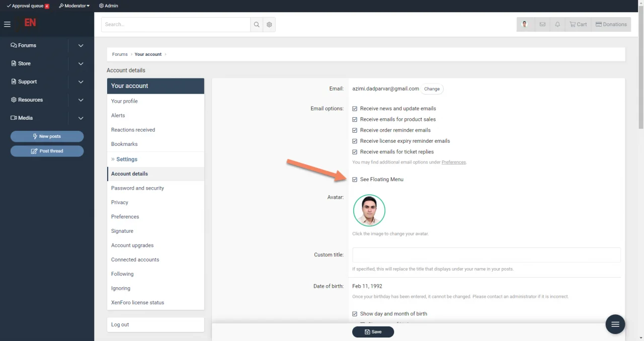
Task: Open the Moderator dropdown menu
Action: [74, 6]
